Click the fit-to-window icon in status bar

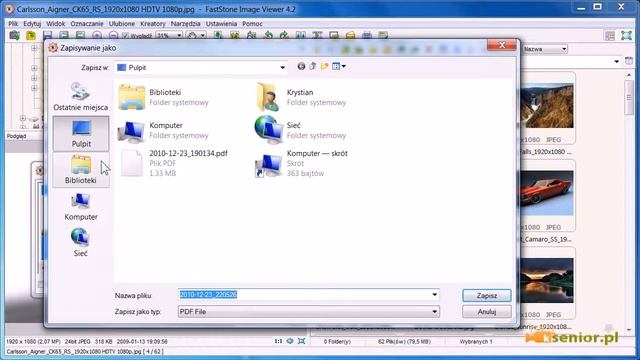click(302, 341)
